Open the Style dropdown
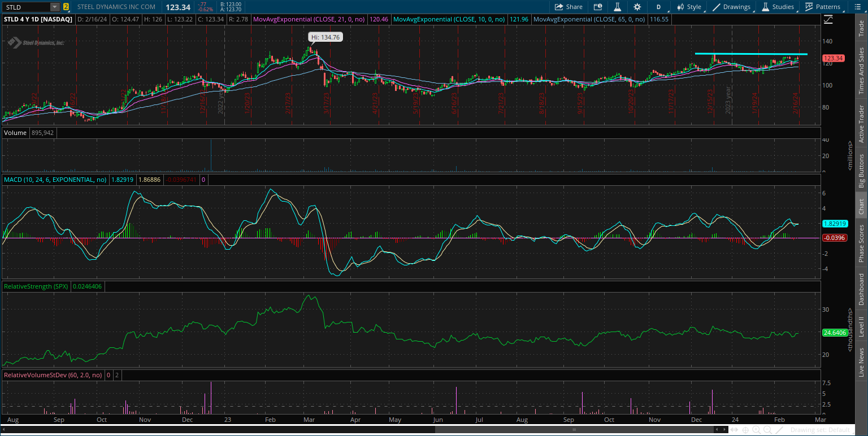The height and width of the screenshot is (436, 868). [689, 7]
